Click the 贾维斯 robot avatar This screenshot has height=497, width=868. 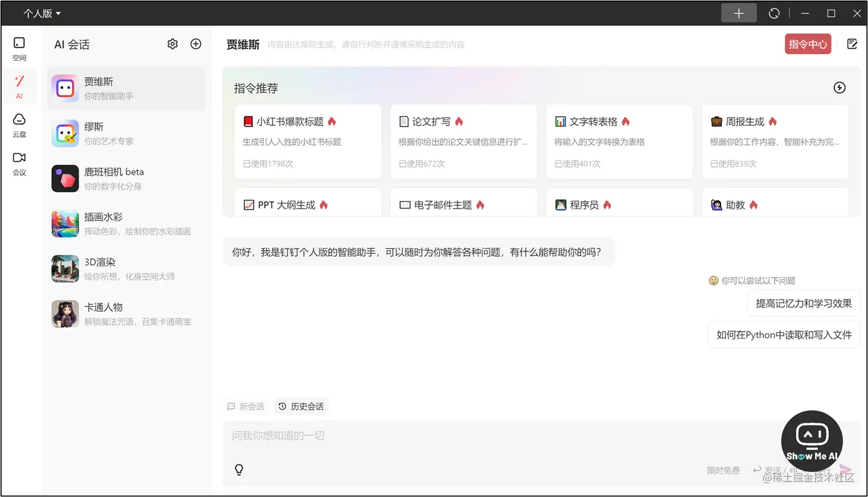tap(65, 88)
